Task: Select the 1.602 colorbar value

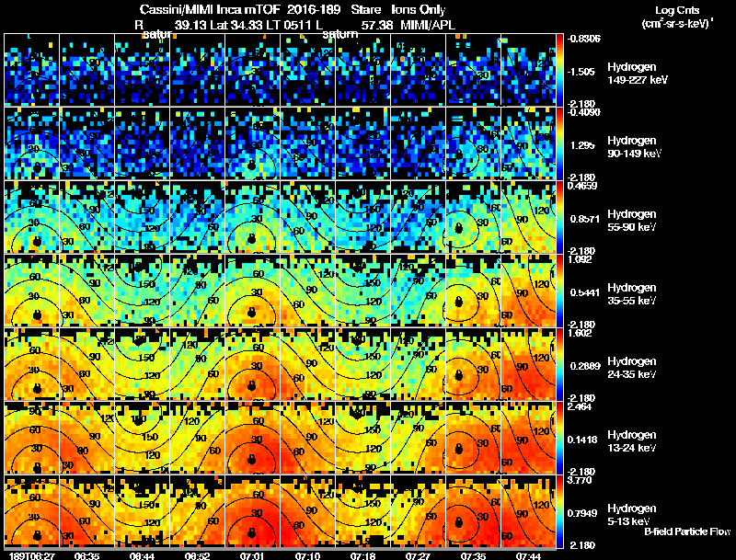Action: coord(580,333)
